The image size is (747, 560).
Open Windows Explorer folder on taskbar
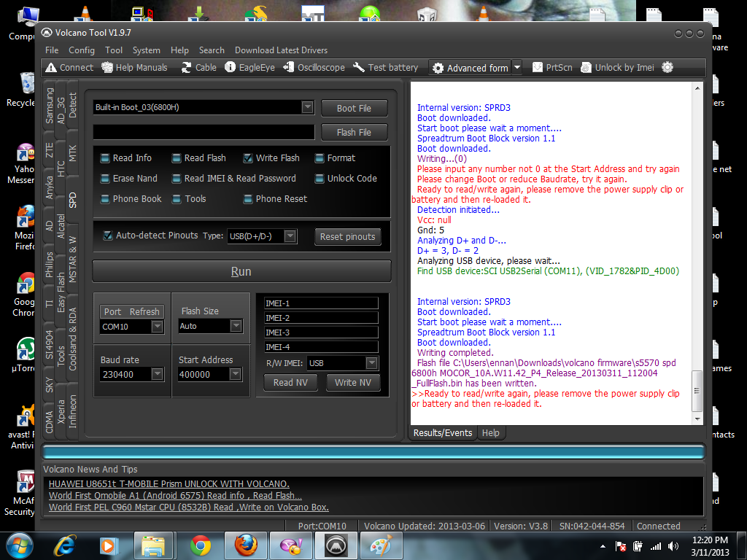click(x=153, y=545)
